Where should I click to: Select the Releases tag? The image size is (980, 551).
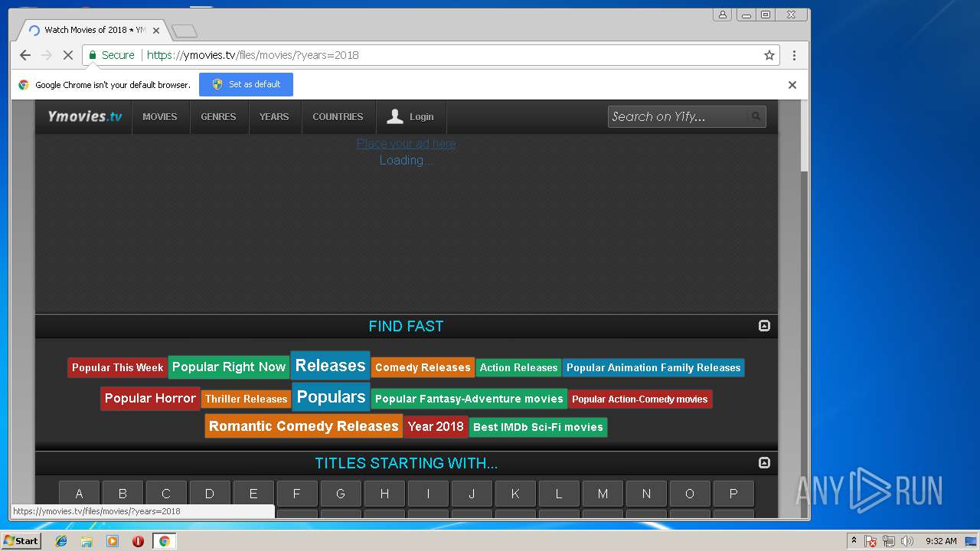tap(331, 366)
